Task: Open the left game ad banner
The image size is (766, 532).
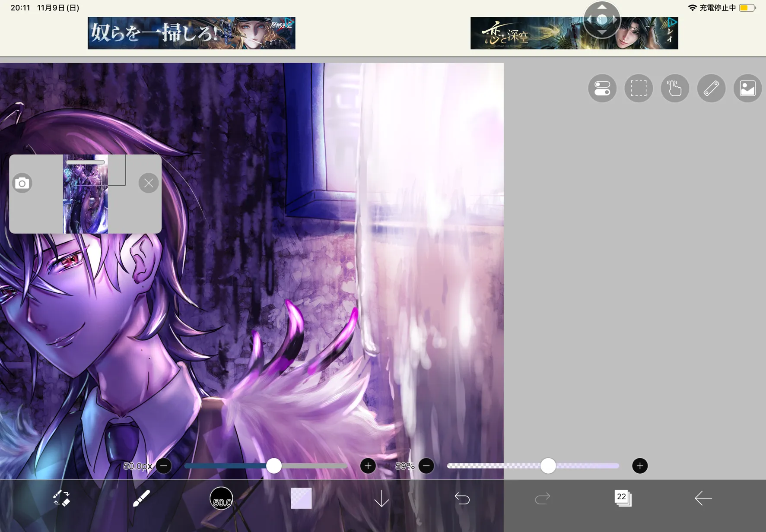Action: click(x=191, y=33)
